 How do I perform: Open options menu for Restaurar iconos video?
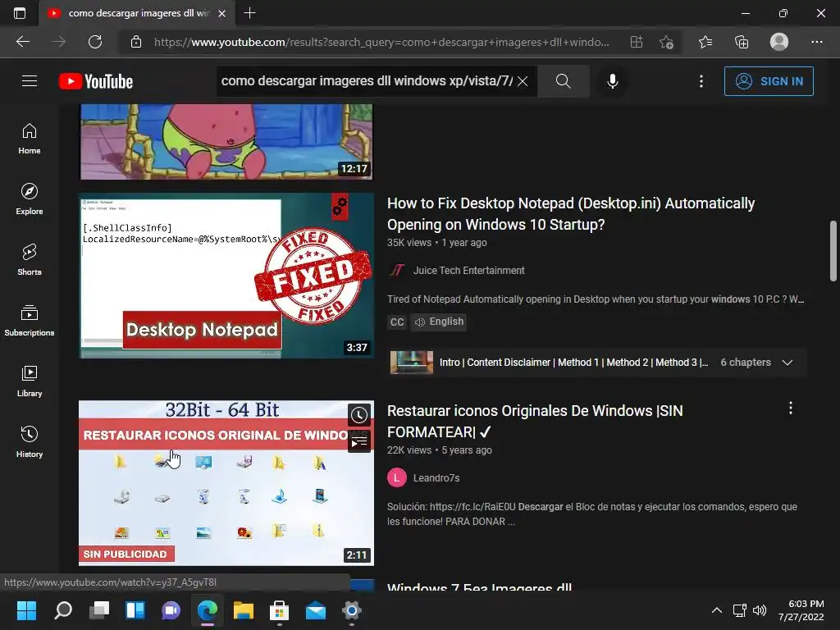(x=791, y=409)
